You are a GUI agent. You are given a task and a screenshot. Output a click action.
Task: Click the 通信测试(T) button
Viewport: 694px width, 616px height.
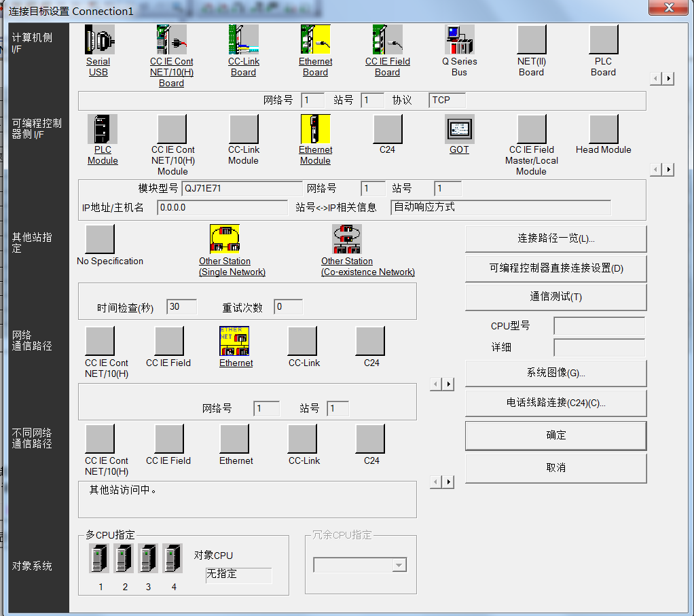[x=555, y=297]
